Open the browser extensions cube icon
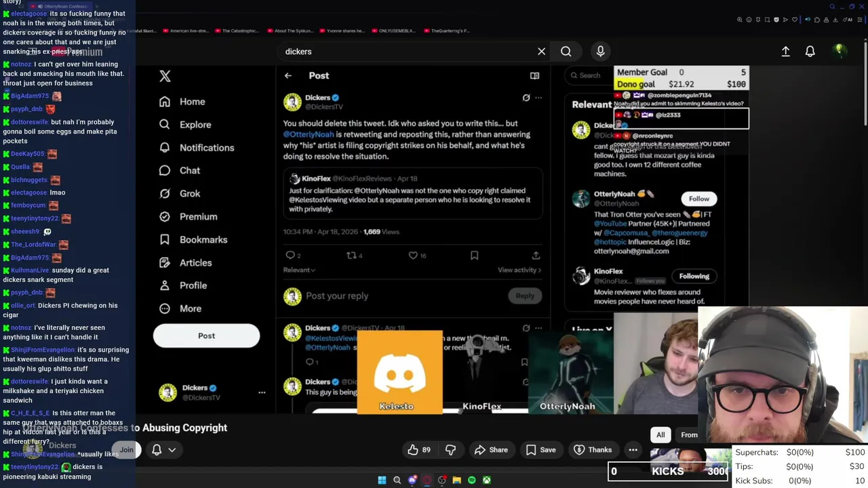Viewport: 868px width, 488px height. (817, 20)
